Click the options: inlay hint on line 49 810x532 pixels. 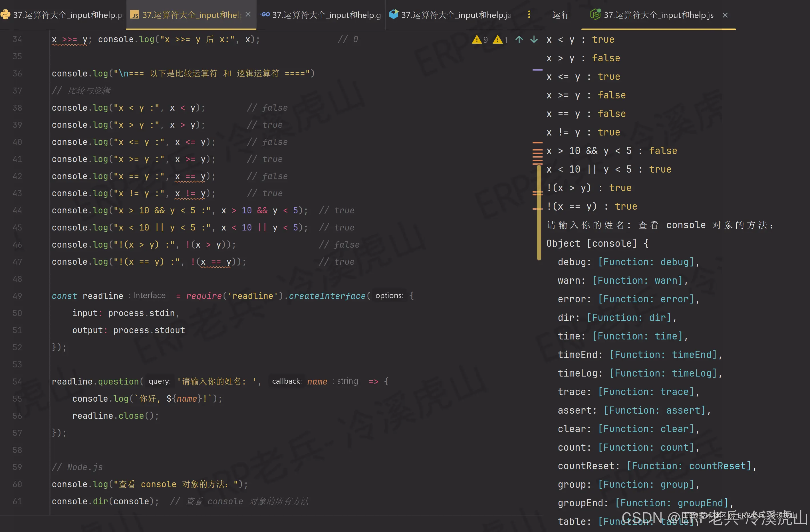point(389,296)
